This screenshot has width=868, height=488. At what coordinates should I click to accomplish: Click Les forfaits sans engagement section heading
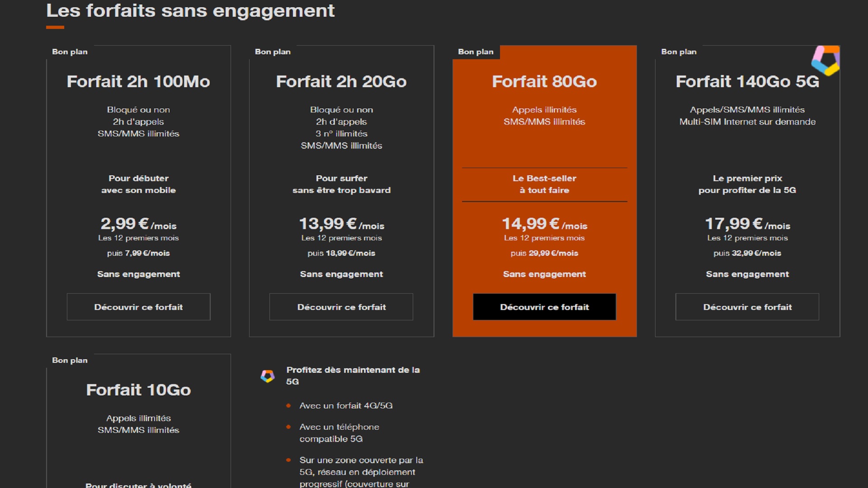point(190,10)
